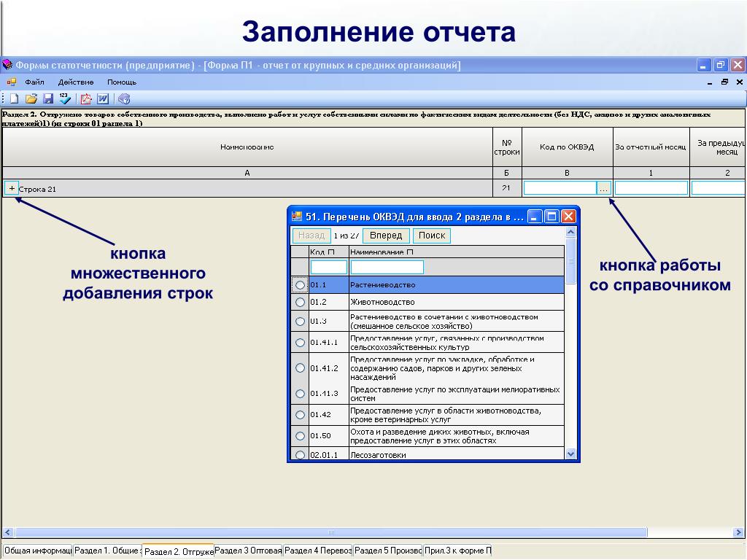This screenshot has width=747, height=560.
Task: Export the report to Word via W icon
Action: (x=103, y=98)
